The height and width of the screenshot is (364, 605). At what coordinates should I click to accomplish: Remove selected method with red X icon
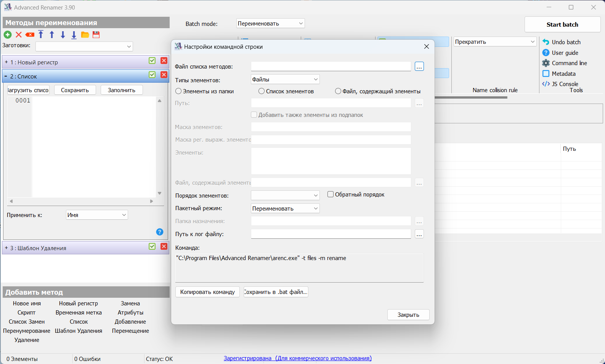[19, 35]
